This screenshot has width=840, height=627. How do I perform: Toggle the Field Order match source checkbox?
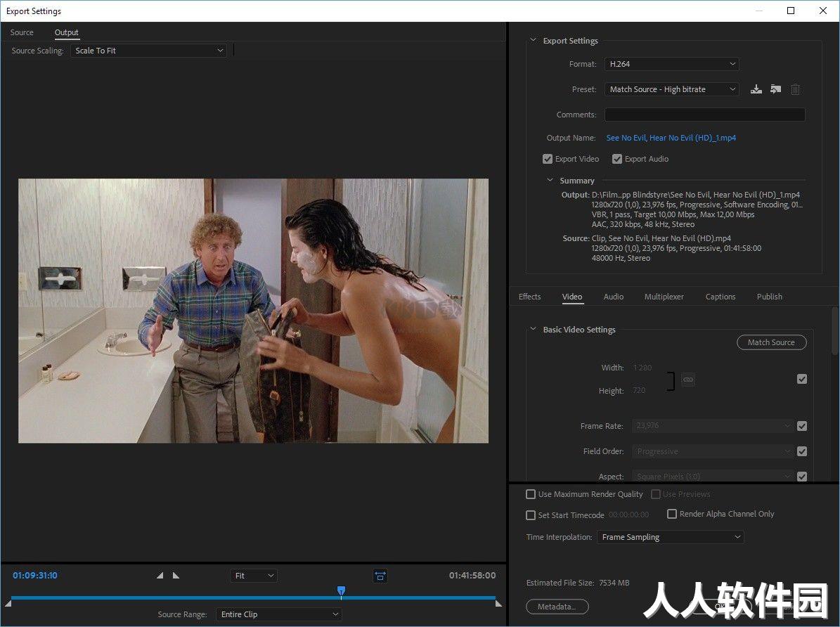coord(802,451)
